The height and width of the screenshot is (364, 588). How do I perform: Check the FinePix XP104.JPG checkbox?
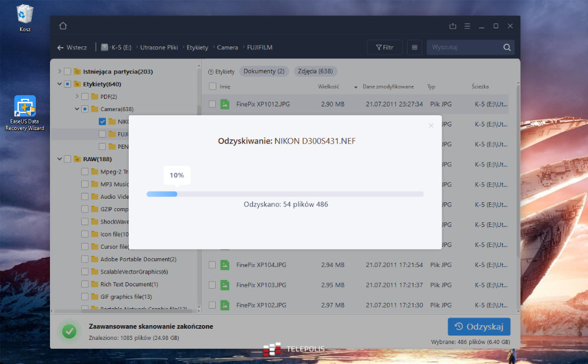[212, 265]
